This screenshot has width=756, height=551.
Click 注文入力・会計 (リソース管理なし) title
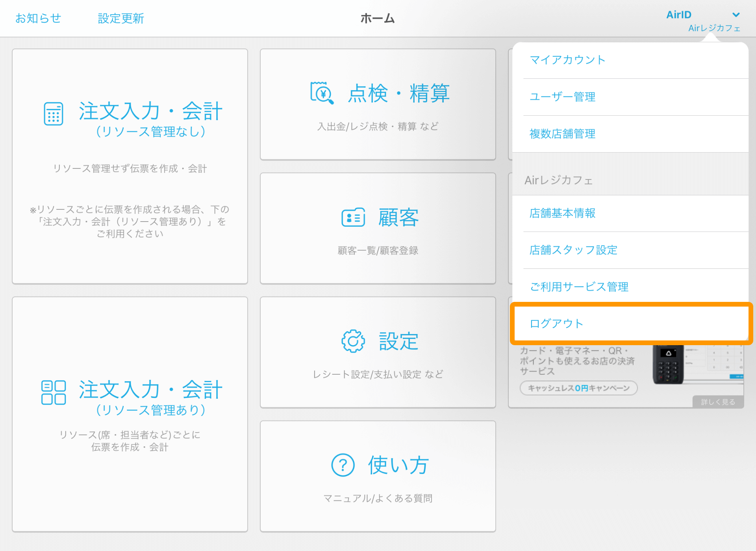(x=151, y=119)
